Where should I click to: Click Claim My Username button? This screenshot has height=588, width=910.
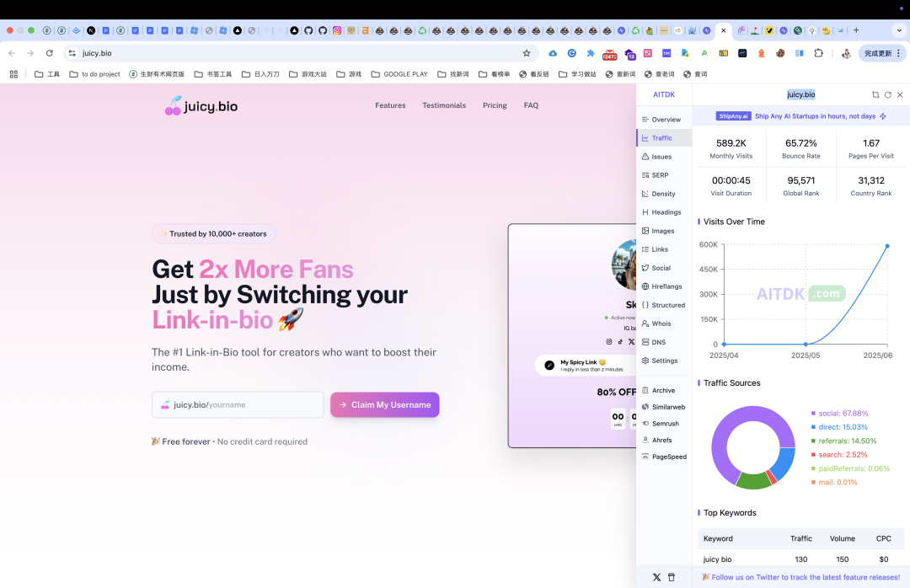385,405
